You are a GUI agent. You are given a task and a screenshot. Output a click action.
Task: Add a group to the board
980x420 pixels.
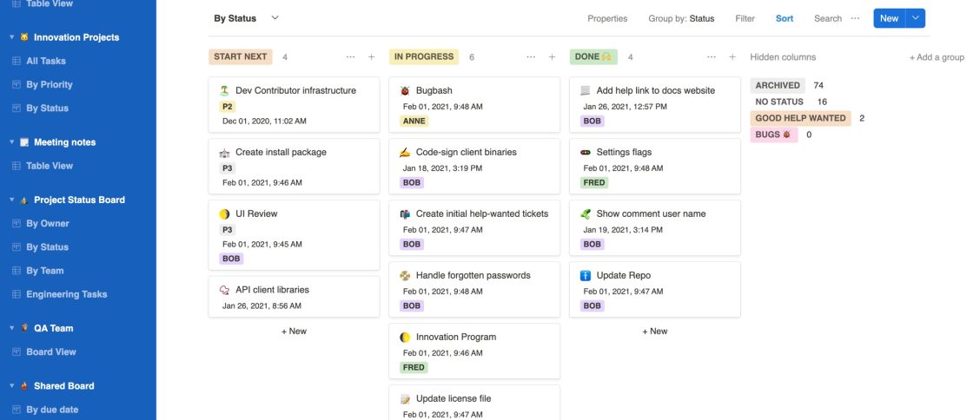(937, 57)
